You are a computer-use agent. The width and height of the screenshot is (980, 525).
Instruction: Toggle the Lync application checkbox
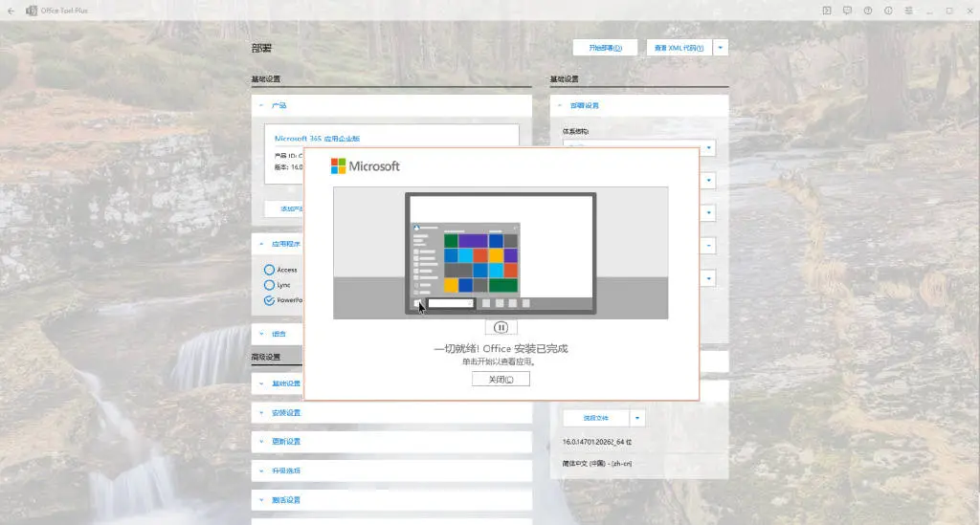(x=269, y=285)
